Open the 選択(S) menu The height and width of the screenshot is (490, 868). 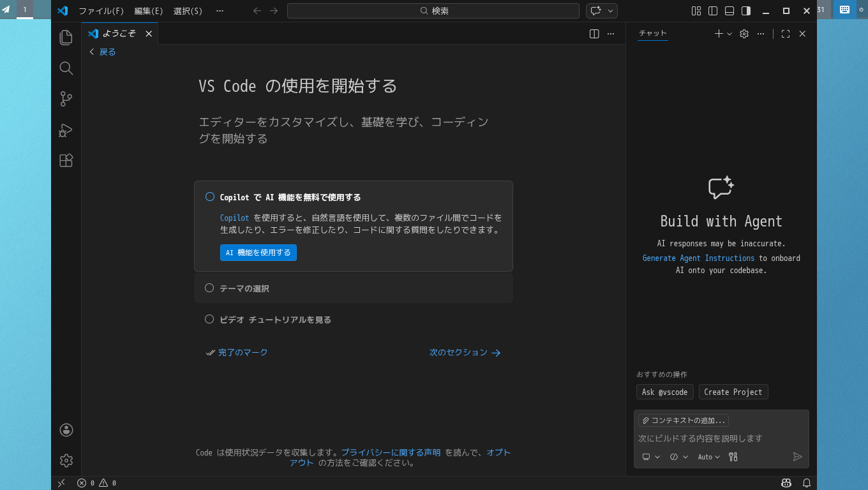(x=188, y=11)
